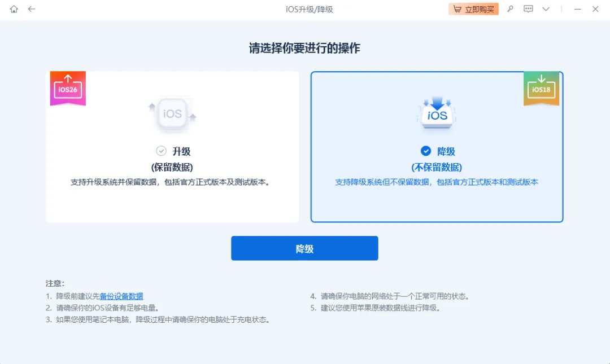
Task: Open the feedback chat bubble icon
Action: (528, 9)
